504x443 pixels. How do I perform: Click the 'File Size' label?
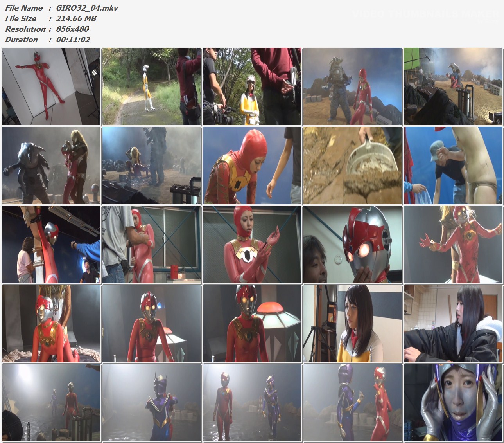(21, 18)
